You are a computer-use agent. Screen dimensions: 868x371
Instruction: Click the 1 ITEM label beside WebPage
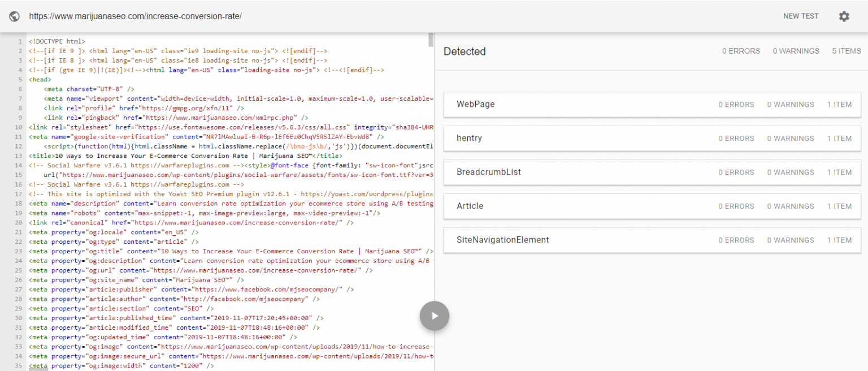(840, 104)
